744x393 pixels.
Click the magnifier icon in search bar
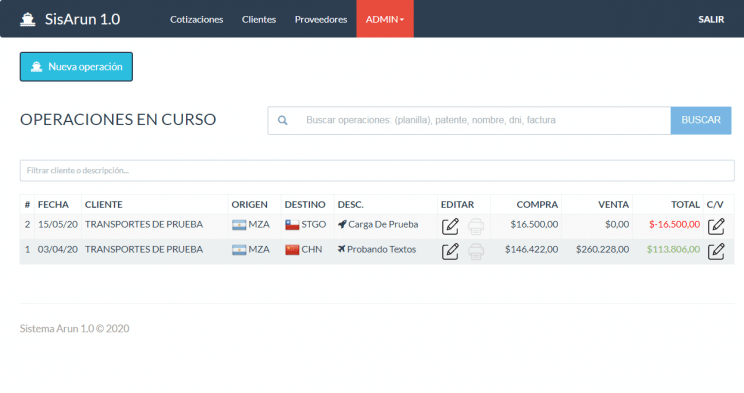coord(282,121)
